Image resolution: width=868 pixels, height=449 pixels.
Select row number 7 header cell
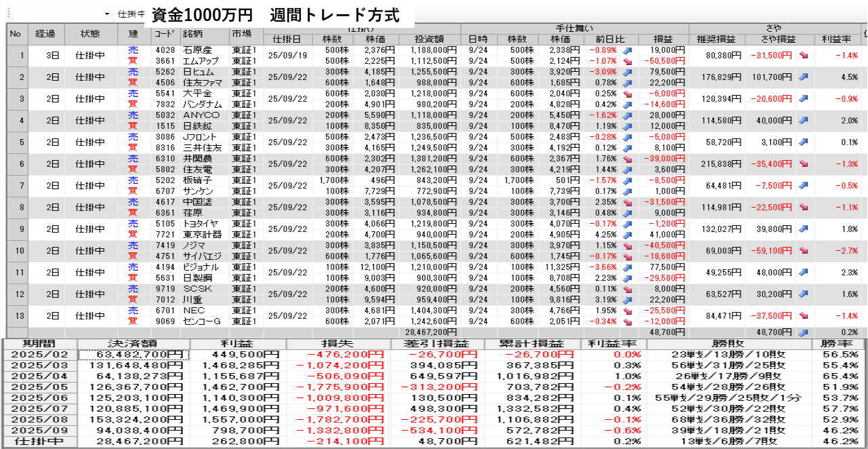[x=21, y=186]
